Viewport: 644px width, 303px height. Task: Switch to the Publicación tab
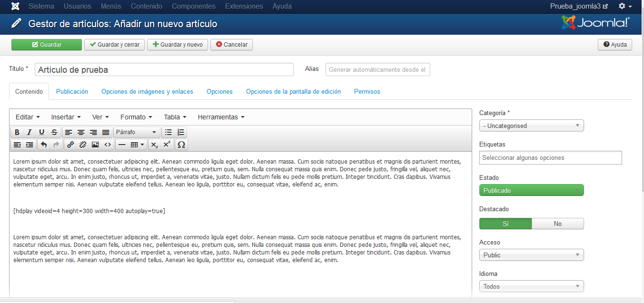point(72,91)
